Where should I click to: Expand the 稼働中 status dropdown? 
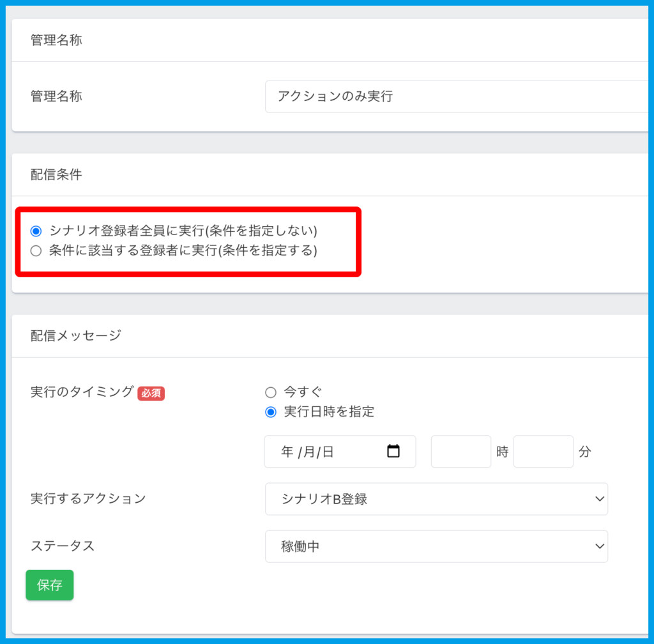click(x=436, y=546)
